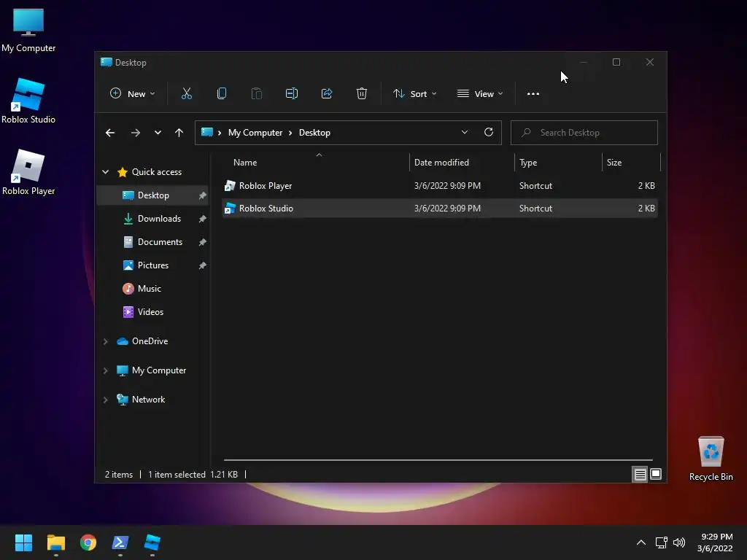Unpin Desktop via its pin icon

point(203,195)
